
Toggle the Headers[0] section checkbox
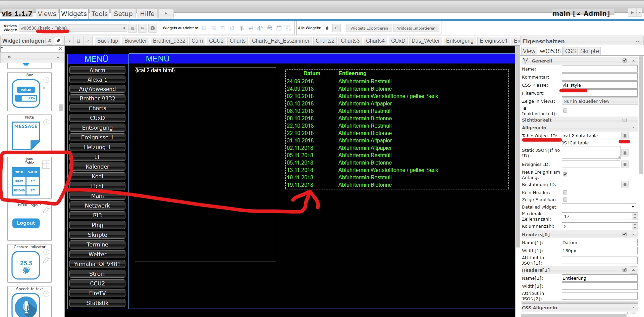point(625,234)
